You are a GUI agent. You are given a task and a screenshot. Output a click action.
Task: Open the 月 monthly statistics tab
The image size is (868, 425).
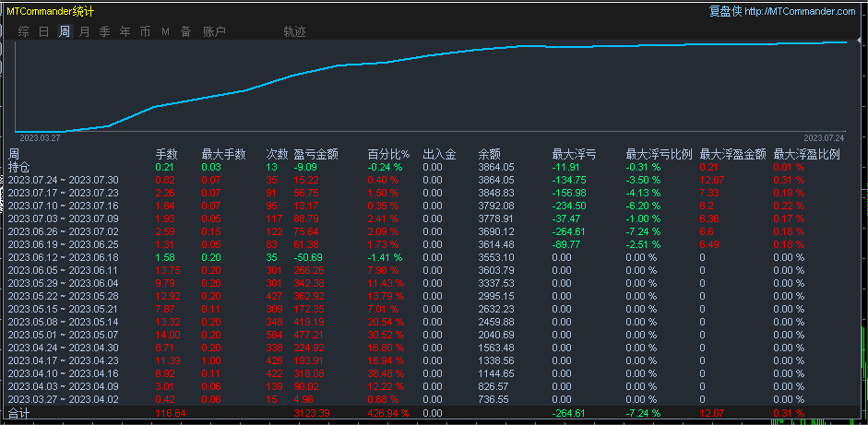(x=84, y=31)
